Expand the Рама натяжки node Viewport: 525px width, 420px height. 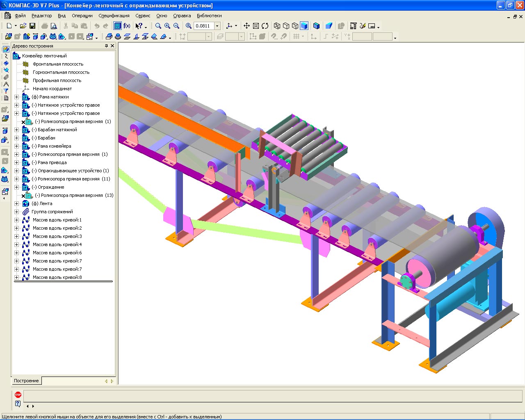pos(17,97)
